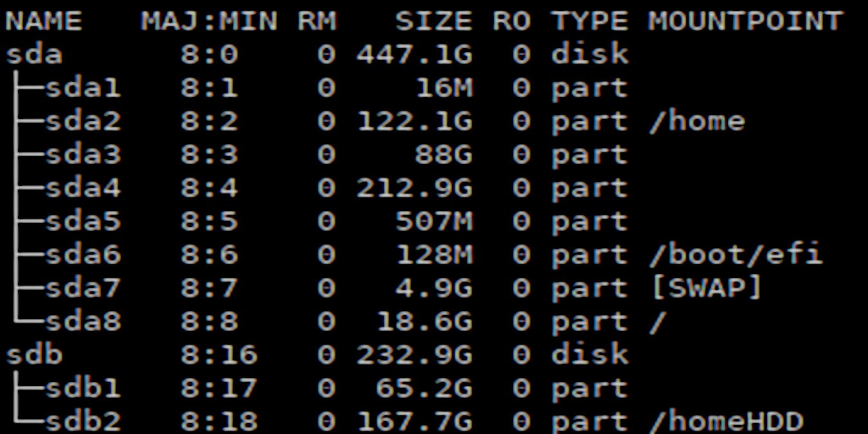The height and width of the screenshot is (434, 868).
Task: Click the 447.1G size value
Action: point(415,55)
